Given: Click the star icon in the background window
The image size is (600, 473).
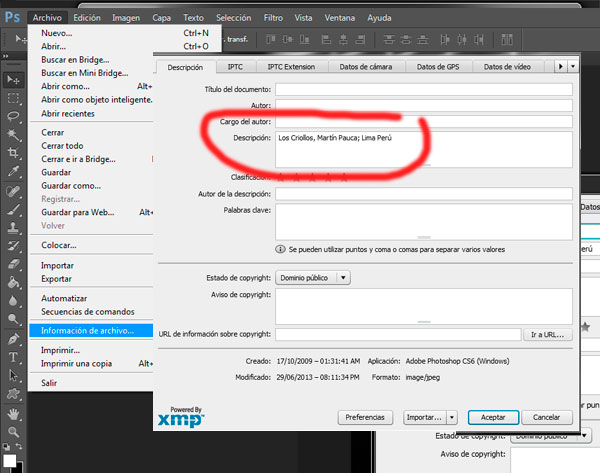Looking at the screenshot, I should coord(585,327).
